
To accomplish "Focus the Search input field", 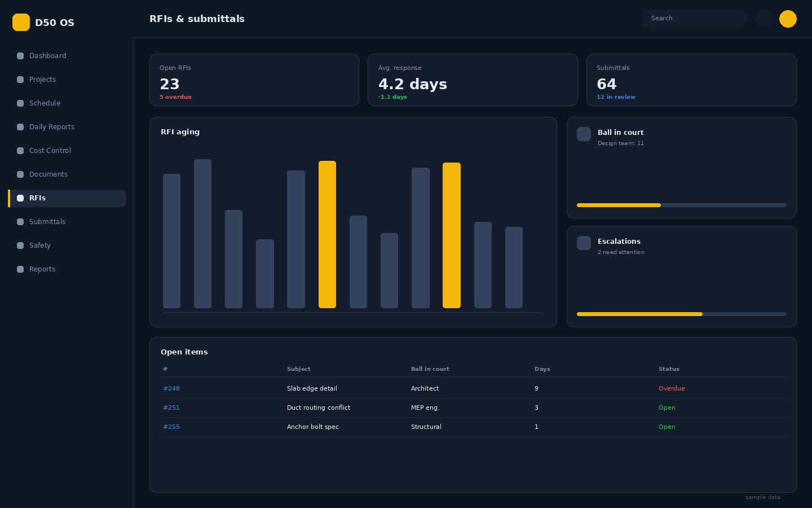I will [694, 19].
